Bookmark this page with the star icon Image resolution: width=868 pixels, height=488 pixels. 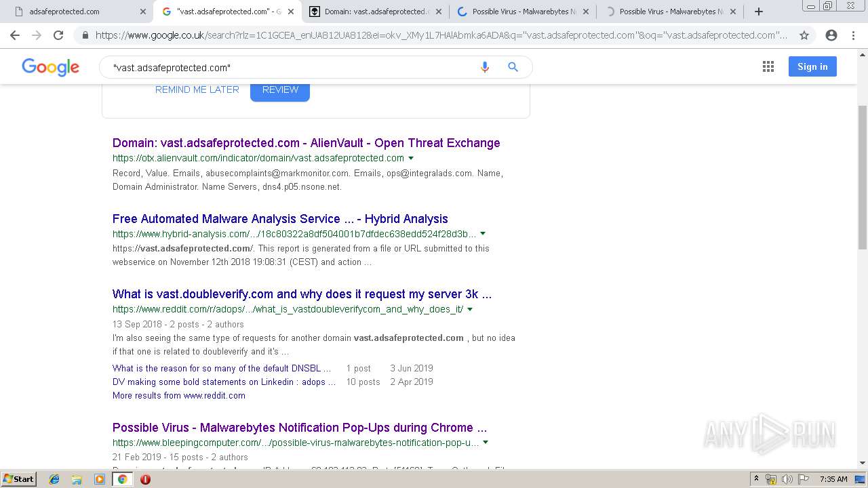pos(804,35)
